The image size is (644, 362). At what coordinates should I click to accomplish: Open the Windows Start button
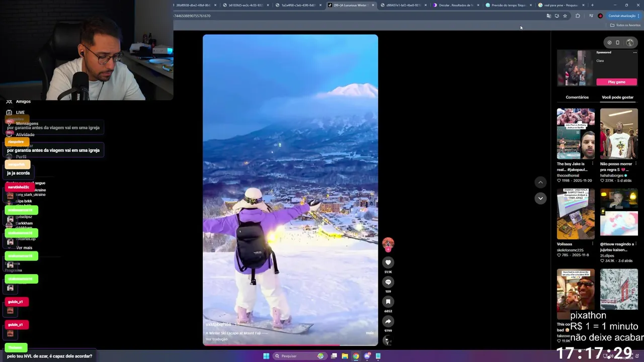click(x=266, y=356)
